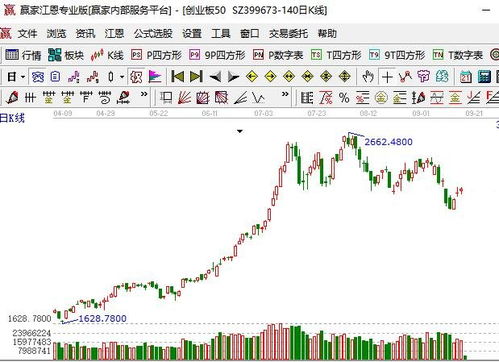This screenshot has height=362, width=499.
Task: Open the 窗口 menu
Action: click(x=250, y=34)
